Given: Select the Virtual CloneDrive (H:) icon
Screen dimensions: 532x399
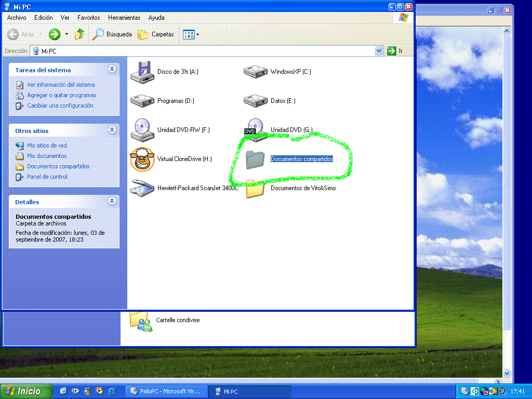Looking at the screenshot, I should pyautogui.click(x=142, y=159).
